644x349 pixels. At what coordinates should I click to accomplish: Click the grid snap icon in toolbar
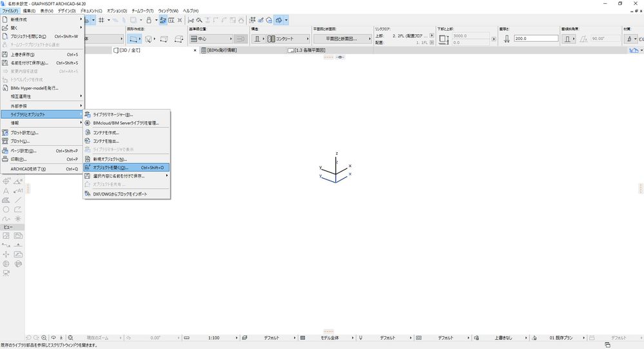101,20
